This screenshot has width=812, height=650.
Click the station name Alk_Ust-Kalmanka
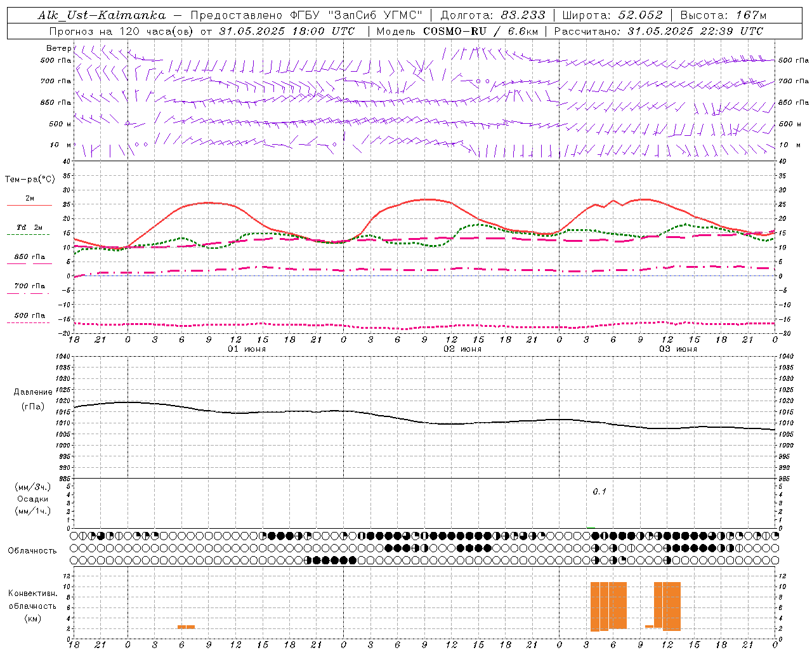click(102, 15)
